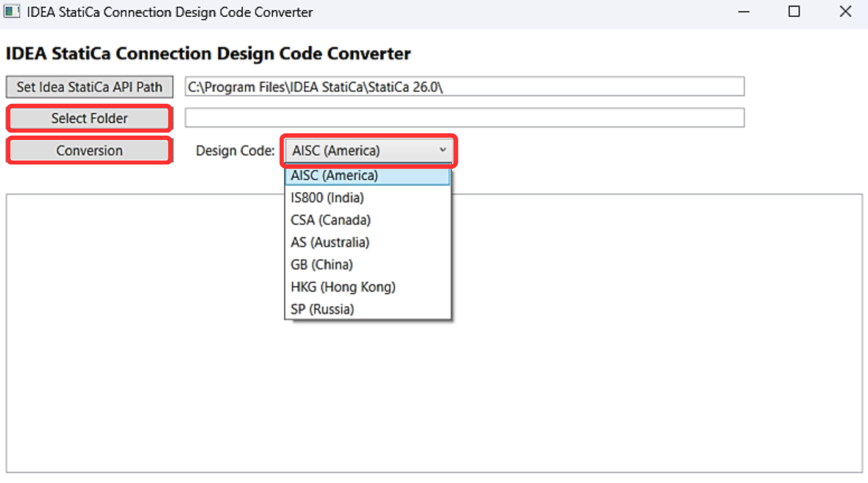868x483 pixels.
Task: Expand the Design Code combo box
Action: coord(369,151)
